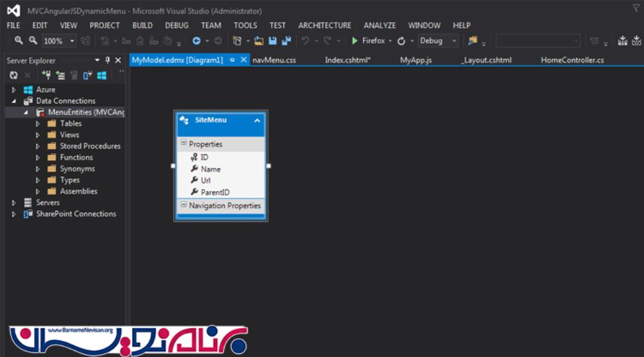This screenshot has height=357, width=644.
Task: Open the BUILD menu
Action: pos(142,26)
